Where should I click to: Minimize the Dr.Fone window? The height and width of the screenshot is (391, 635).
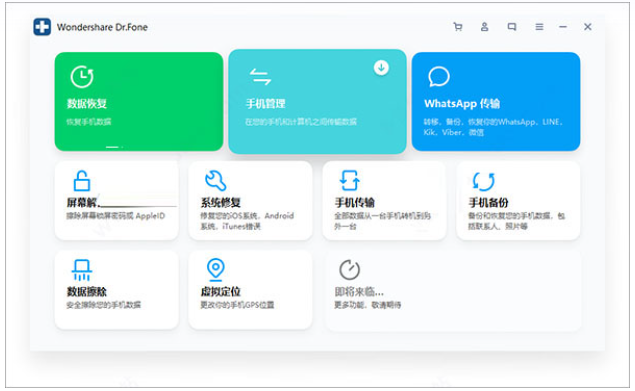(x=563, y=27)
